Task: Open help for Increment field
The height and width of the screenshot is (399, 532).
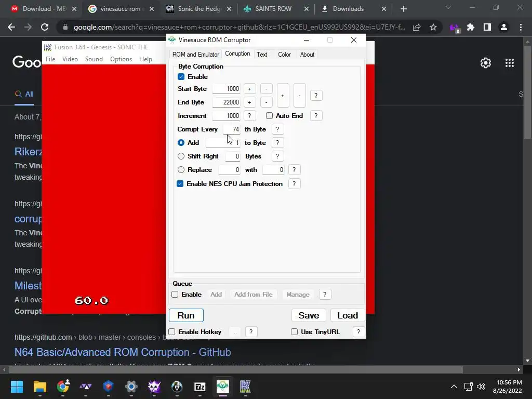Action: point(250,116)
